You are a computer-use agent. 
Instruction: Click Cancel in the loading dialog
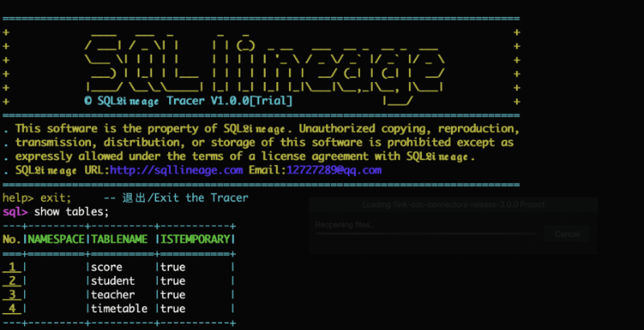coord(568,234)
